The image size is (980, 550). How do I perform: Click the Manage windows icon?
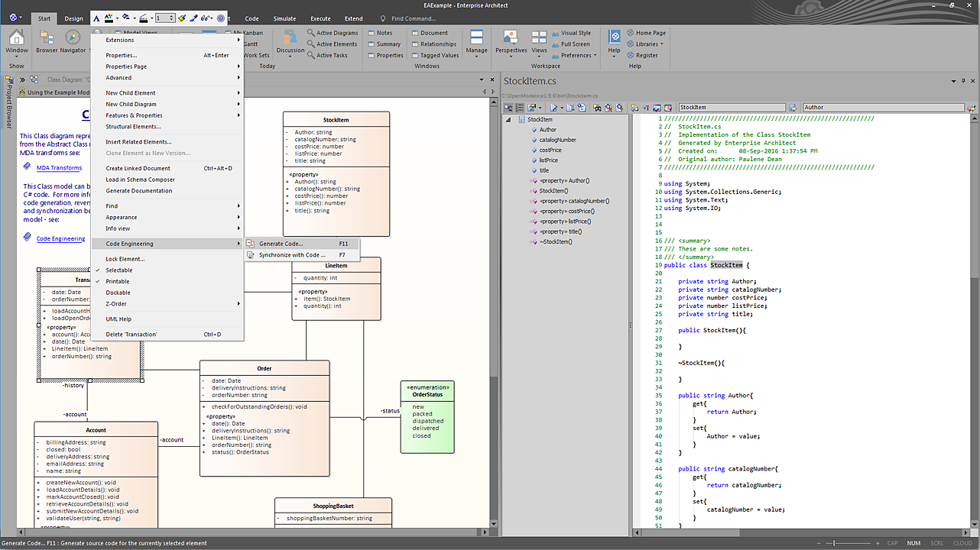point(476,38)
